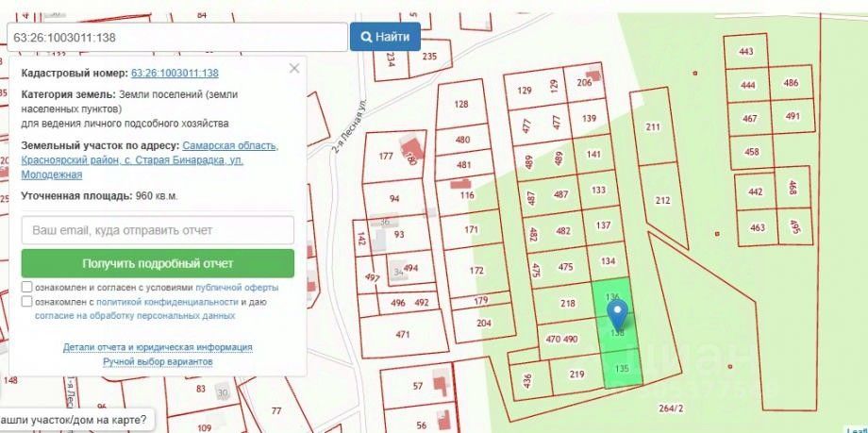868x433 pixels.
Task: Check the privacy policy consent checkbox
Action: pos(26,302)
